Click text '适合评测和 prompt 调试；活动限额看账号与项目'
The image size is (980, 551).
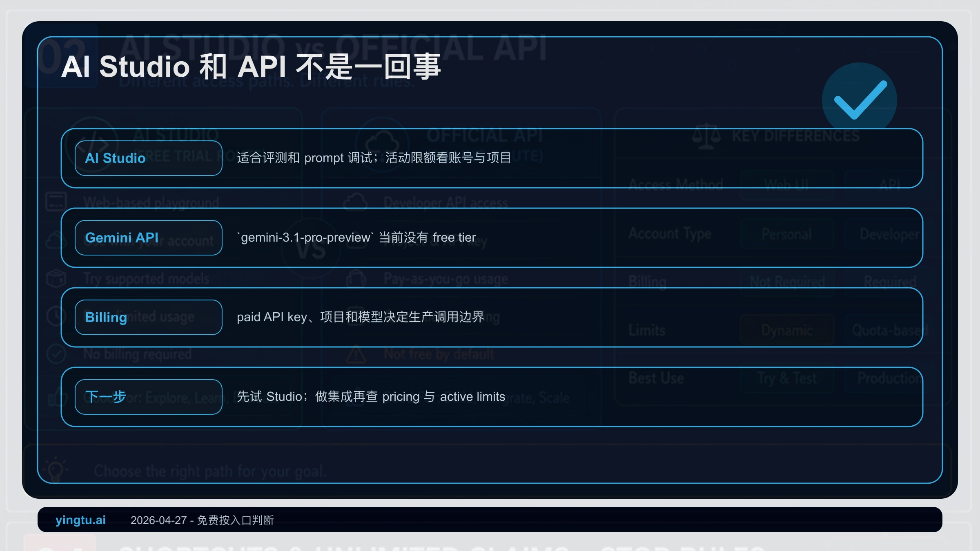[374, 158]
